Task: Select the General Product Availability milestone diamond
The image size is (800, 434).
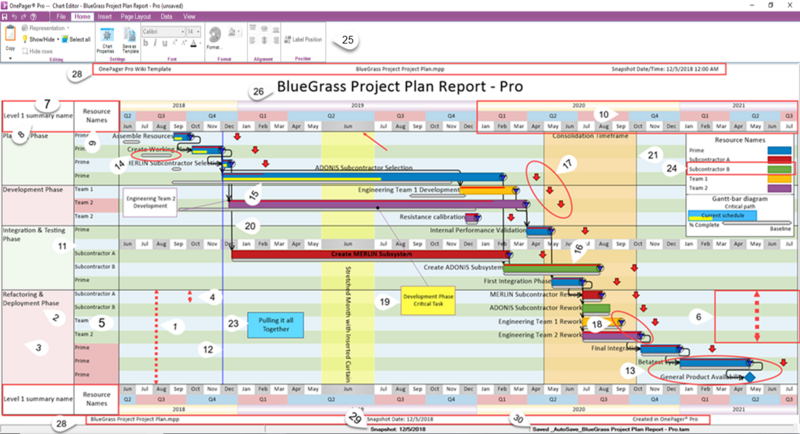Action: (x=749, y=377)
